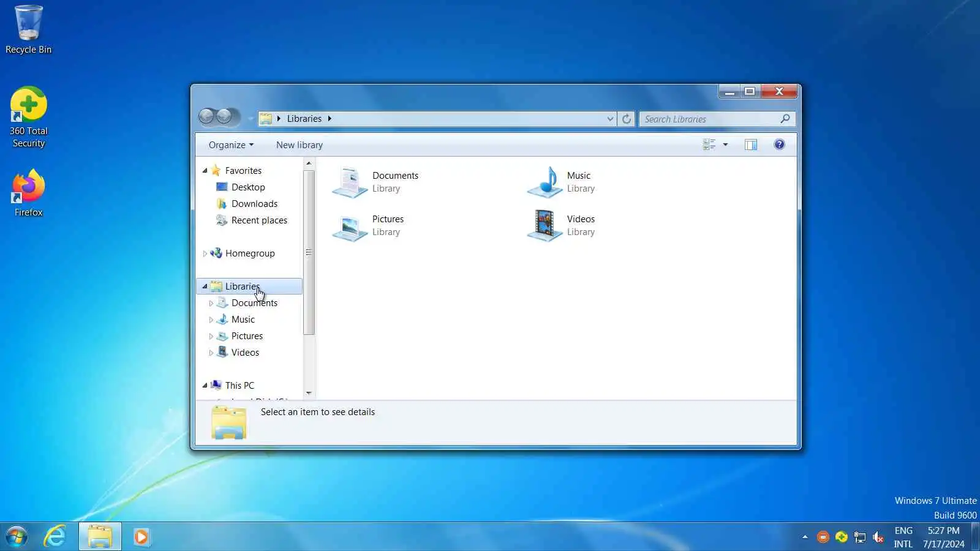This screenshot has height=551, width=980.
Task: Open media player from taskbar
Action: [141, 537]
